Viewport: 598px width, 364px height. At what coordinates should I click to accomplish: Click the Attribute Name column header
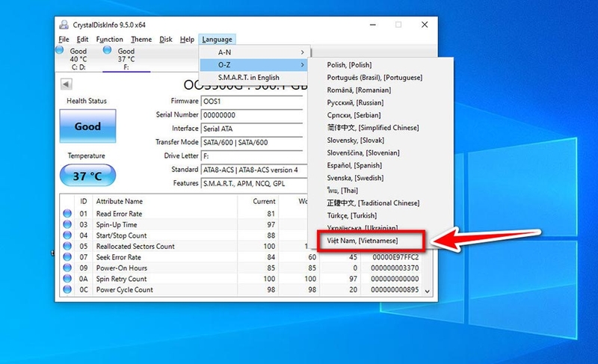164,201
